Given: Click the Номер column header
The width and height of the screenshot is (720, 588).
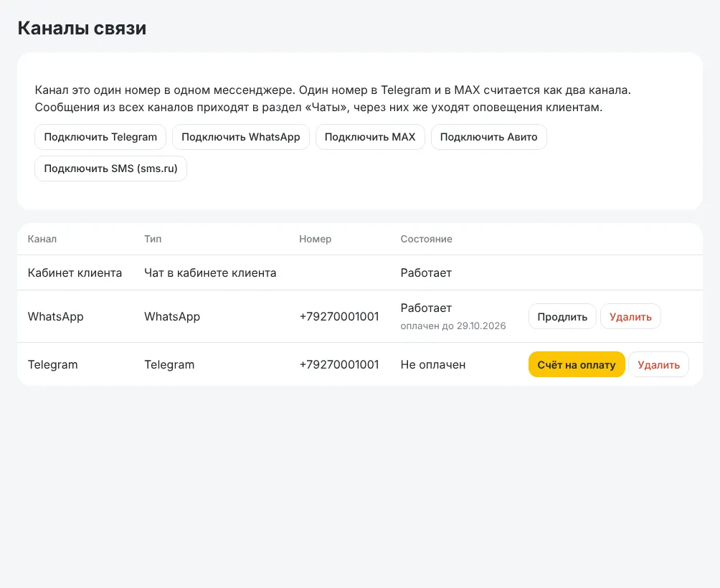Looking at the screenshot, I should point(315,239).
